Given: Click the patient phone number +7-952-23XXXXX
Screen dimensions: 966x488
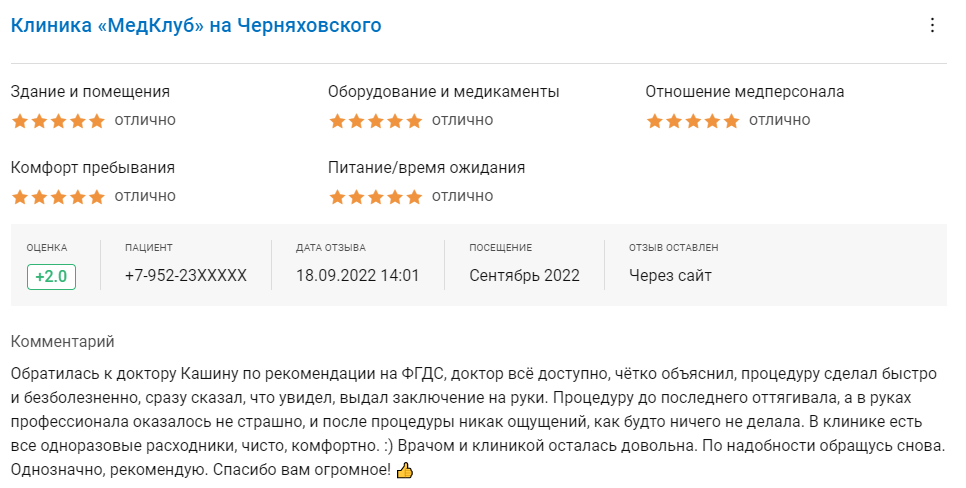Looking at the screenshot, I should 185,275.
